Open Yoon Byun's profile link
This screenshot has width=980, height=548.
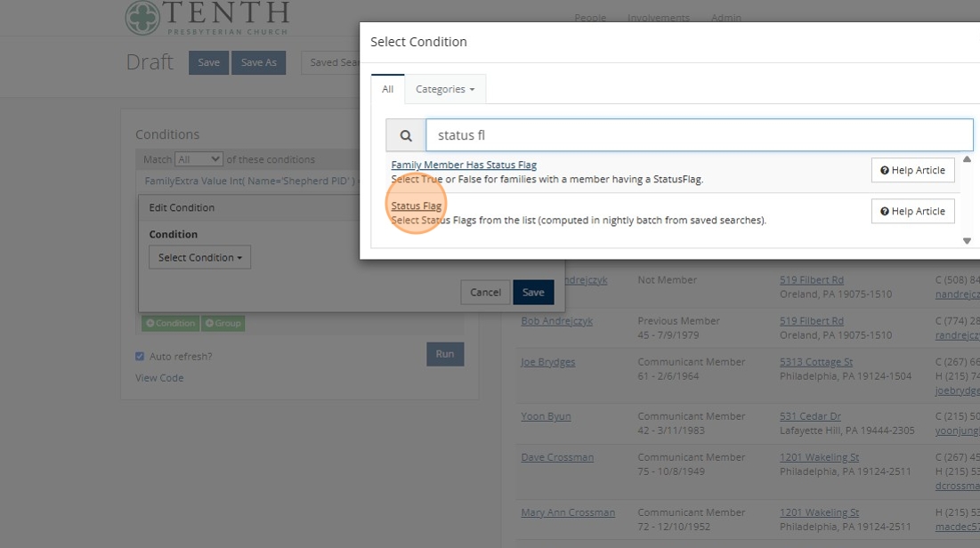[546, 416]
